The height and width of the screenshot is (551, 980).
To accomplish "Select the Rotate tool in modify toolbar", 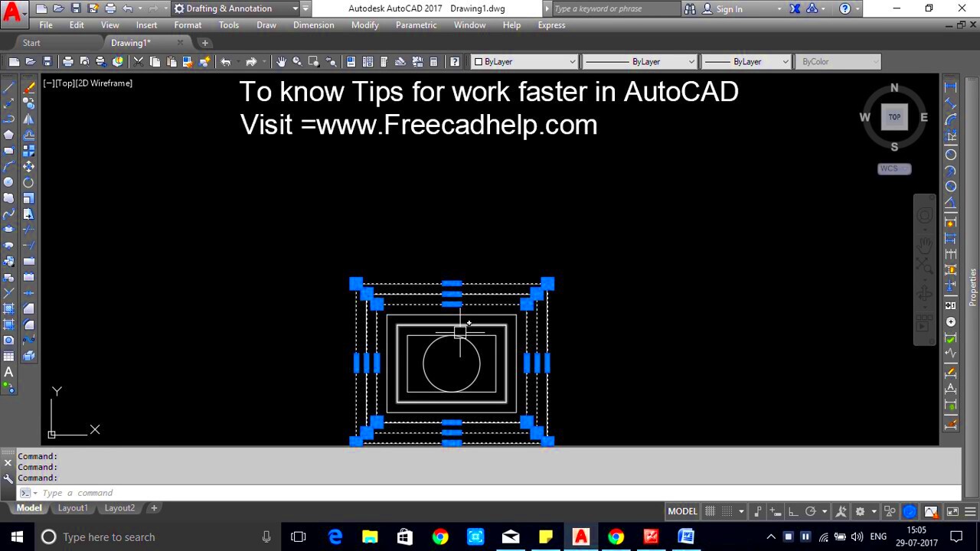I will click(28, 182).
